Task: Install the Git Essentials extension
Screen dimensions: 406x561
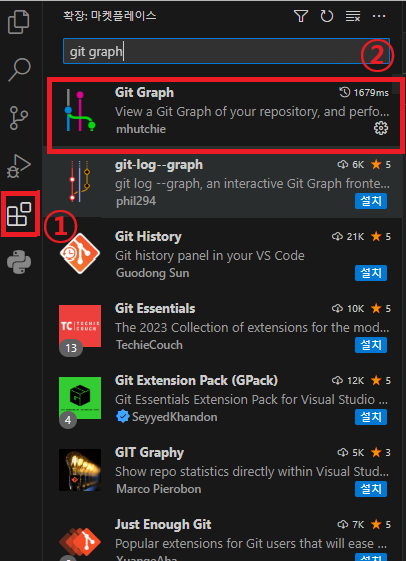Action: (x=371, y=345)
